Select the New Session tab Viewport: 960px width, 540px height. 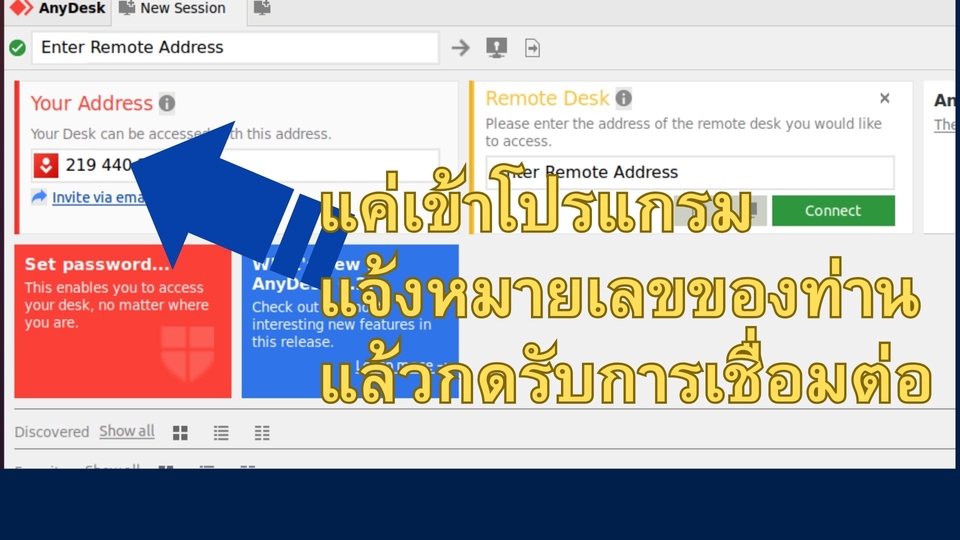(x=172, y=9)
